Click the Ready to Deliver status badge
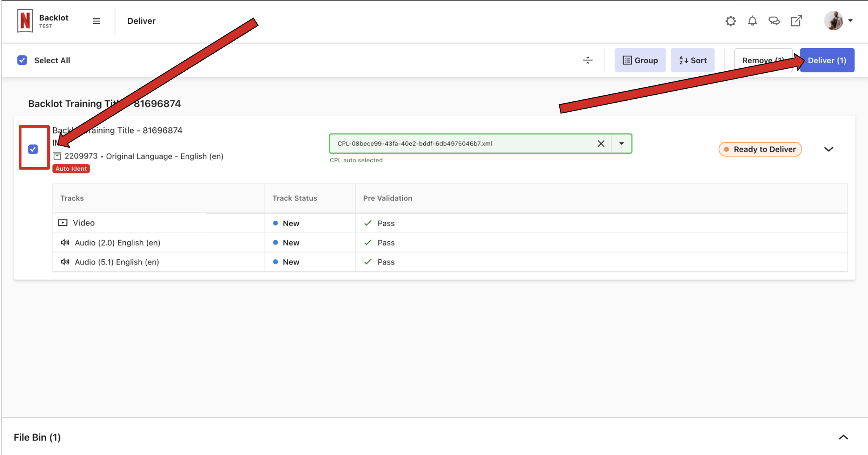This screenshot has height=455, width=868. (760, 149)
